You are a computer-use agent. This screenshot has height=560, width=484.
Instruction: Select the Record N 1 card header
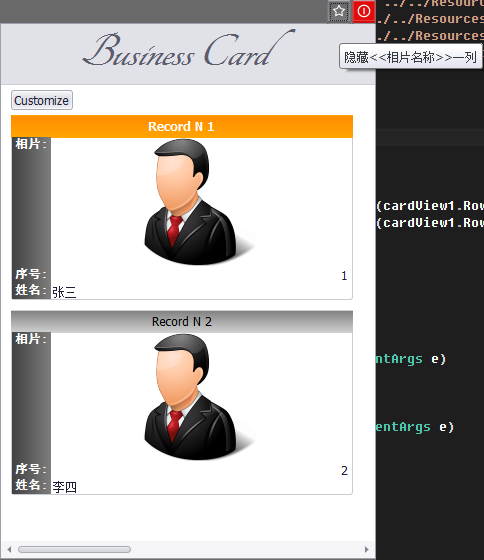pyautogui.click(x=182, y=126)
